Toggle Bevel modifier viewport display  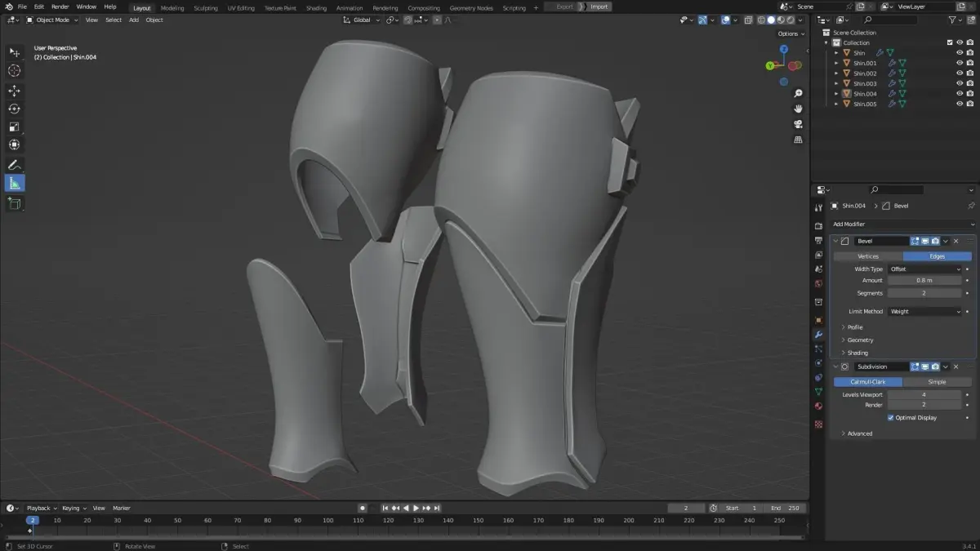pos(925,241)
